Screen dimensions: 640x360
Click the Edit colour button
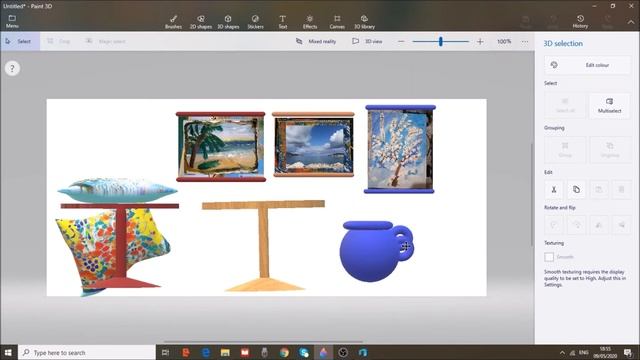(x=587, y=65)
